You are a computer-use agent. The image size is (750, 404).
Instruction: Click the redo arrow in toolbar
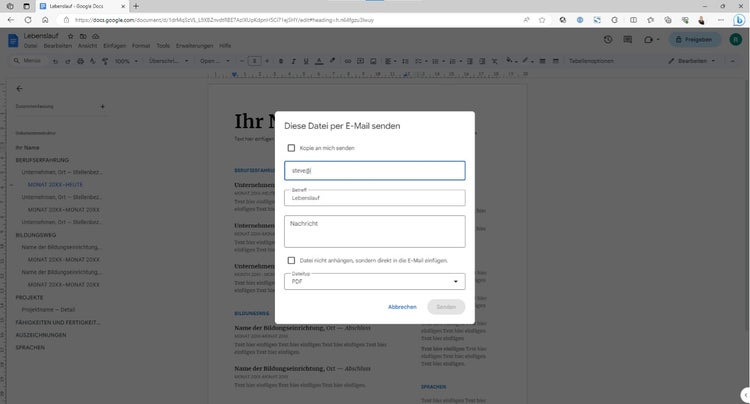pos(67,61)
